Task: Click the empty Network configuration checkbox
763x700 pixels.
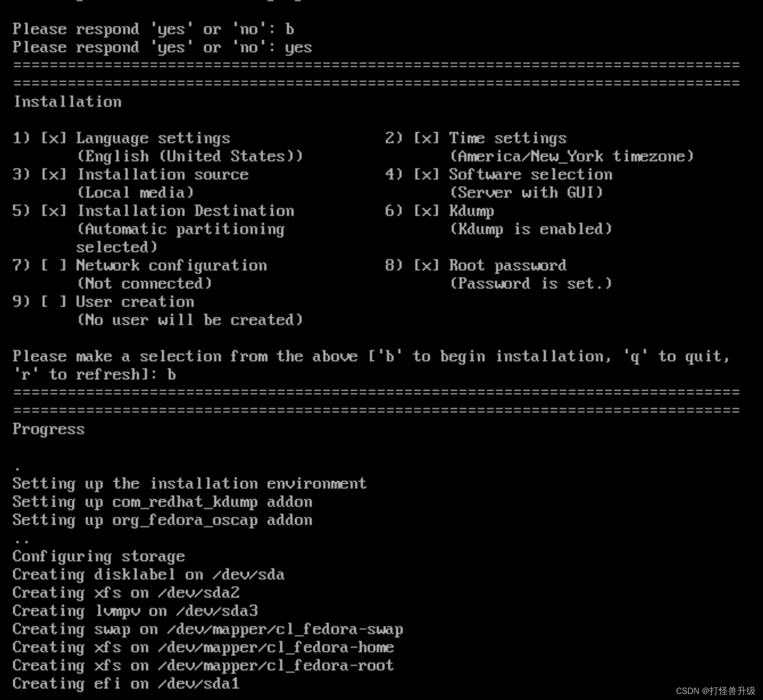Action: 54,266
